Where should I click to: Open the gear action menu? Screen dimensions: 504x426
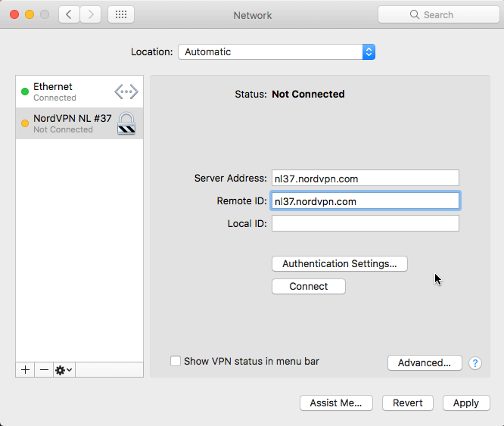[x=64, y=369]
